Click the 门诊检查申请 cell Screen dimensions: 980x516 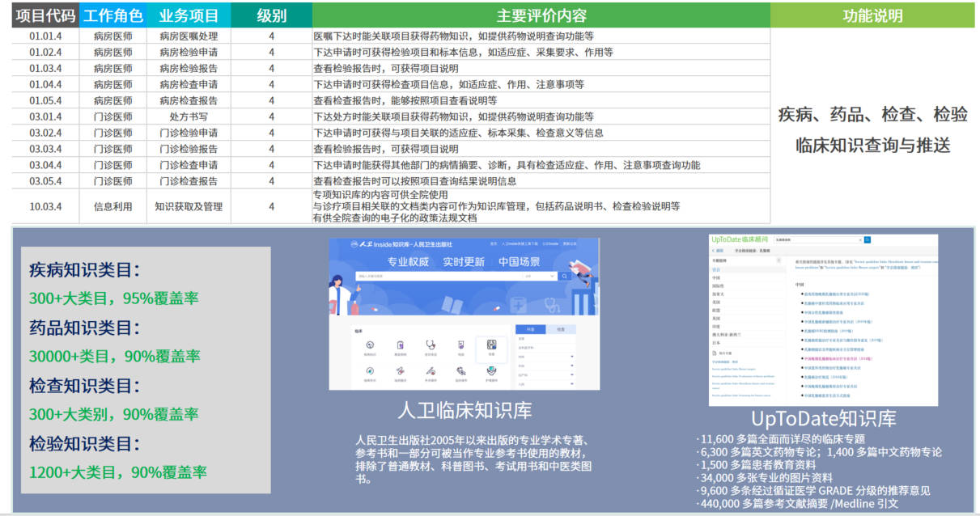click(189, 166)
